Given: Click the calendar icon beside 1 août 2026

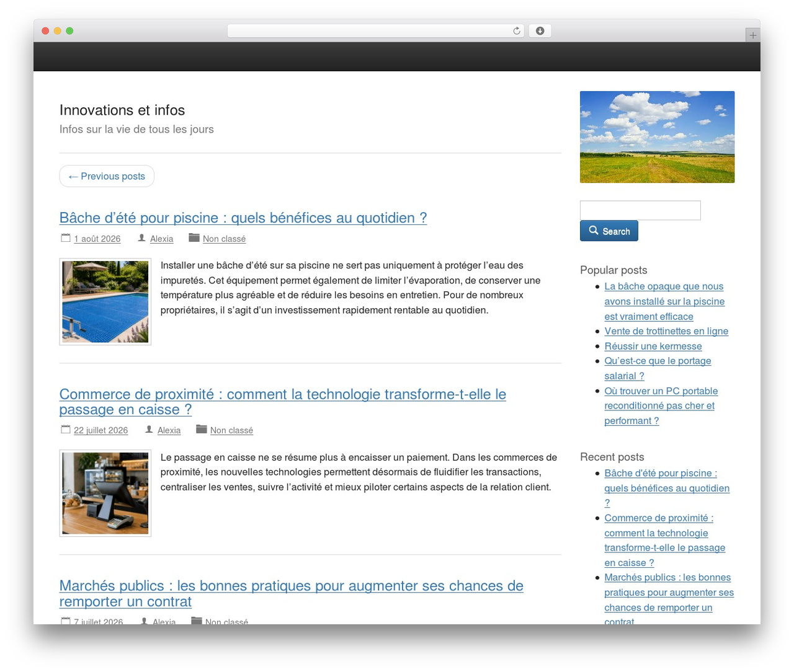Looking at the screenshot, I should [x=66, y=238].
